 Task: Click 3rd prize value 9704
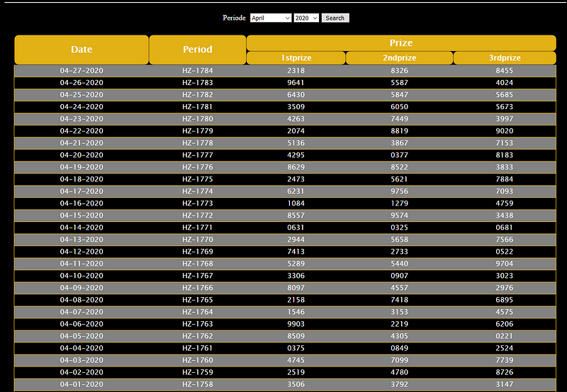pos(505,264)
